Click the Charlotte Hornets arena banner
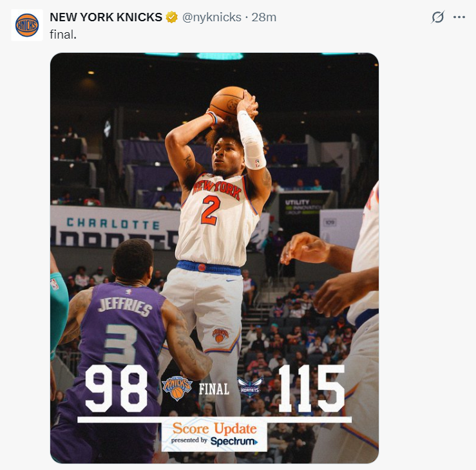The image size is (476, 470). click(115, 227)
